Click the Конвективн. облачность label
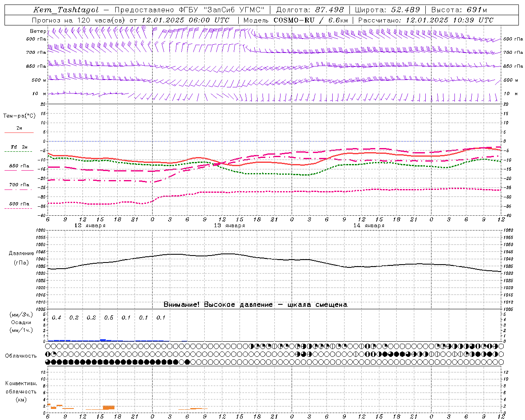 [21, 388]
